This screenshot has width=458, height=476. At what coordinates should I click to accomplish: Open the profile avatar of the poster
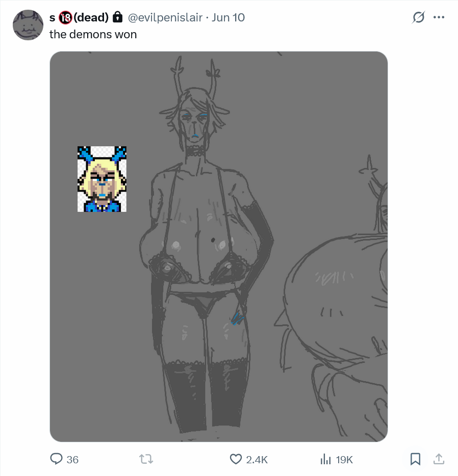tap(28, 25)
